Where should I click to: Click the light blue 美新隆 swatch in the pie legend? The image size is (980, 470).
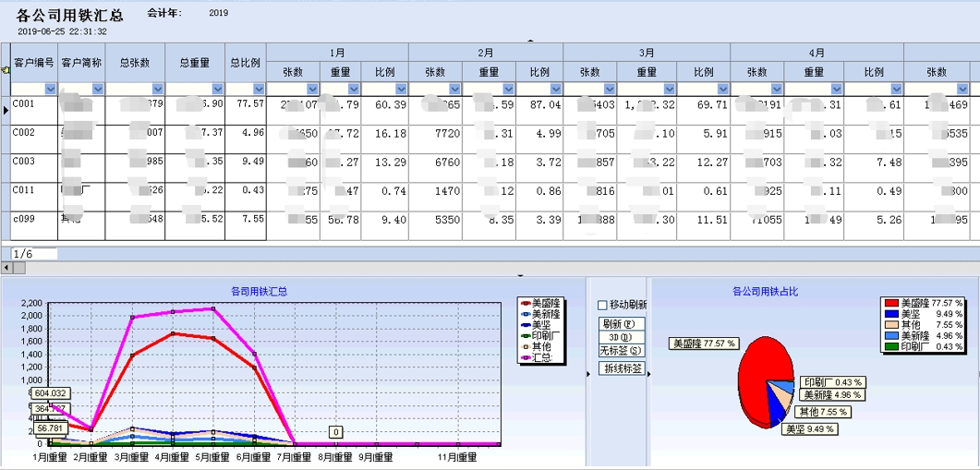(890, 335)
